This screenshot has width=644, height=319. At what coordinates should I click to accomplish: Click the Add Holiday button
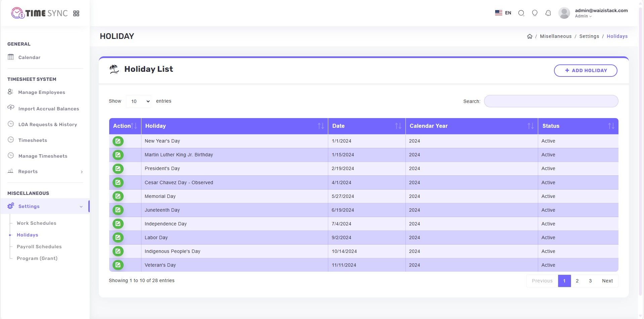click(x=585, y=70)
